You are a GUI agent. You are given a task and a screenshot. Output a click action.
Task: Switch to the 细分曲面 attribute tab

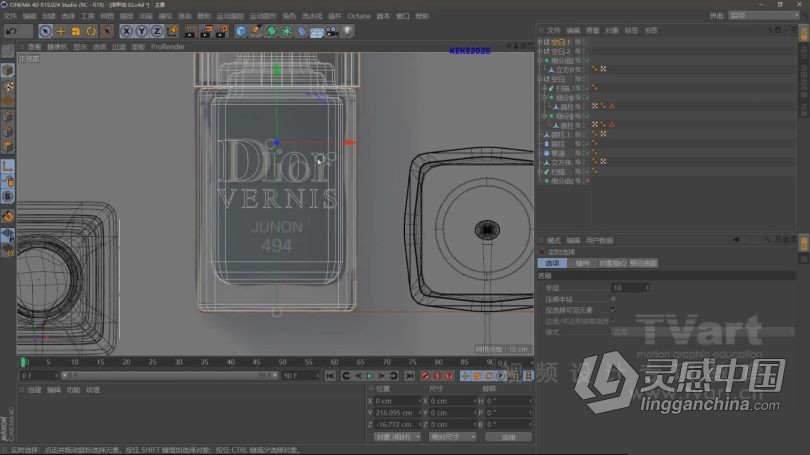pyautogui.click(x=643, y=263)
